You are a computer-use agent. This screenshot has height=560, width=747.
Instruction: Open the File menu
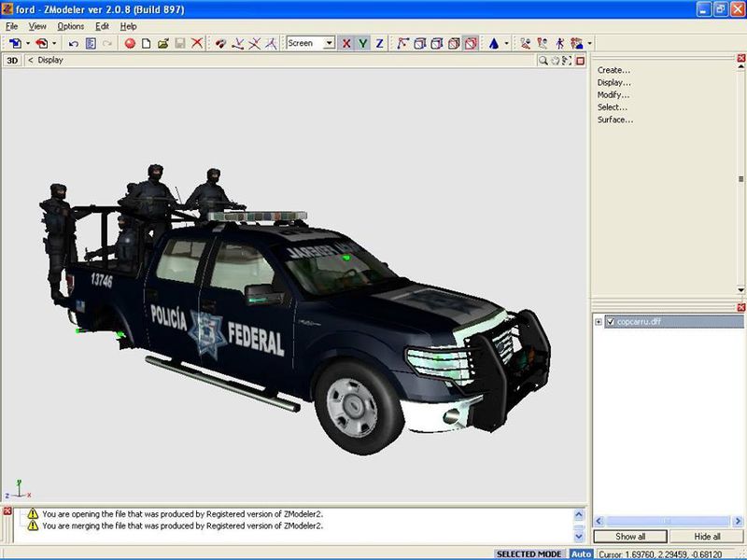pyautogui.click(x=12, y=27)
